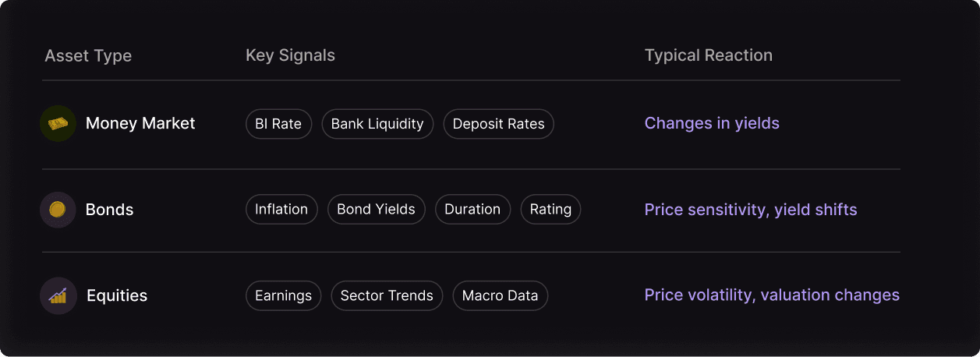Click the Deposit Rates tag
The height and width of the screenshot is (357, 980).
pos(499,124)
